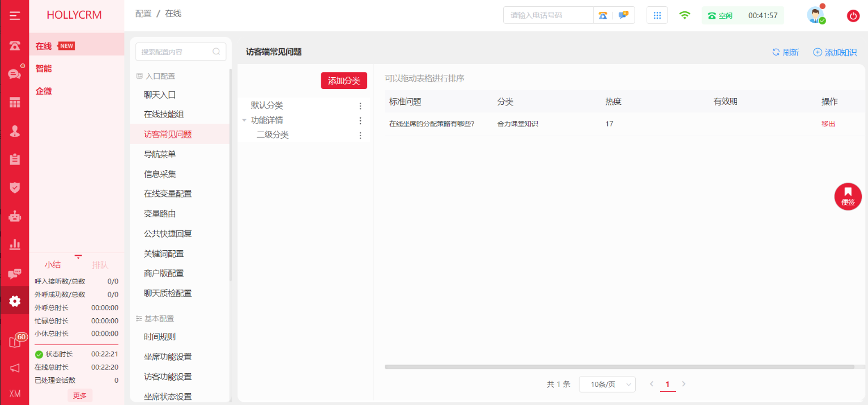Collapse the stats panel via red arrow above 小结

coord(78,257)
